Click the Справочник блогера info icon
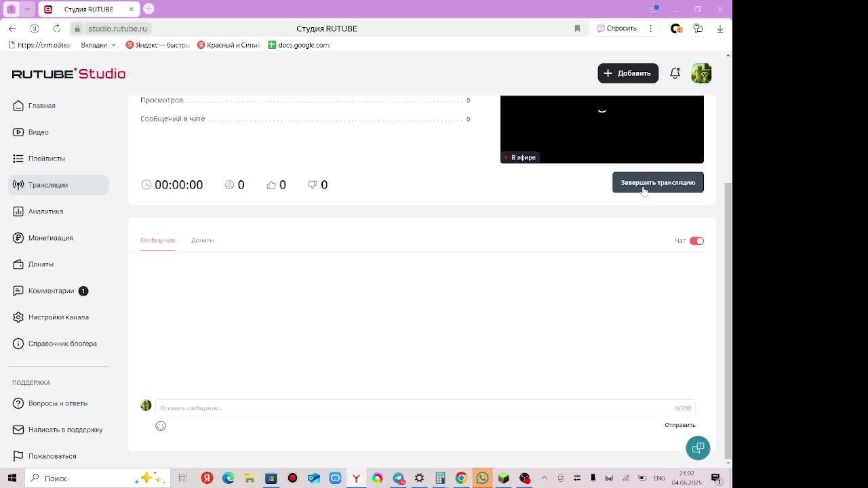This screenshot has height=488, width=868. [18, 344]
